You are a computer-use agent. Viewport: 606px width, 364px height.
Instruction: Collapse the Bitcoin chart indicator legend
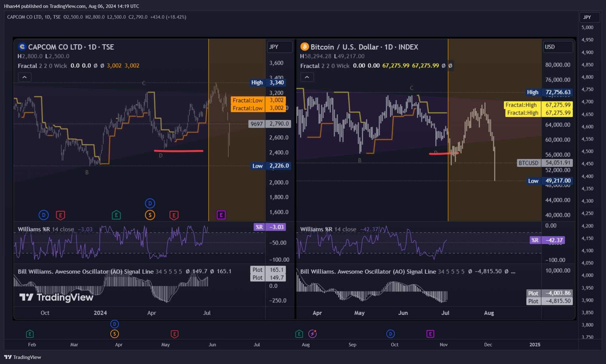[x=307, y=77]
